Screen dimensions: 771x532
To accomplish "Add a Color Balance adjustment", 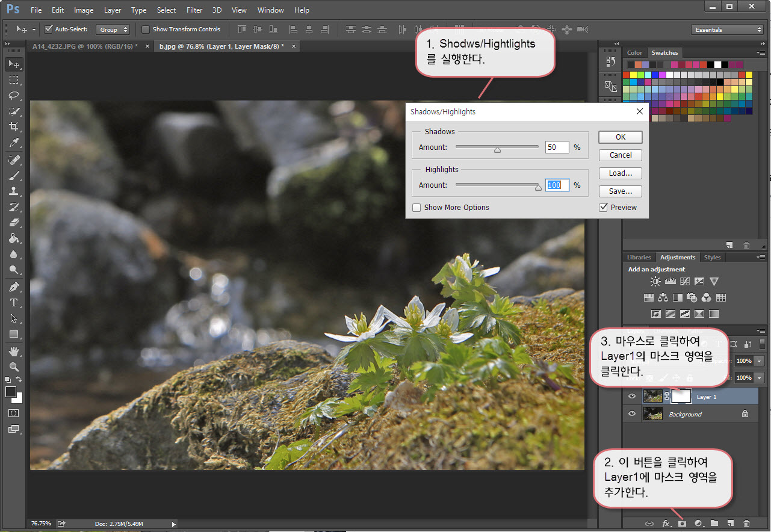I will [x=663, y=297].
